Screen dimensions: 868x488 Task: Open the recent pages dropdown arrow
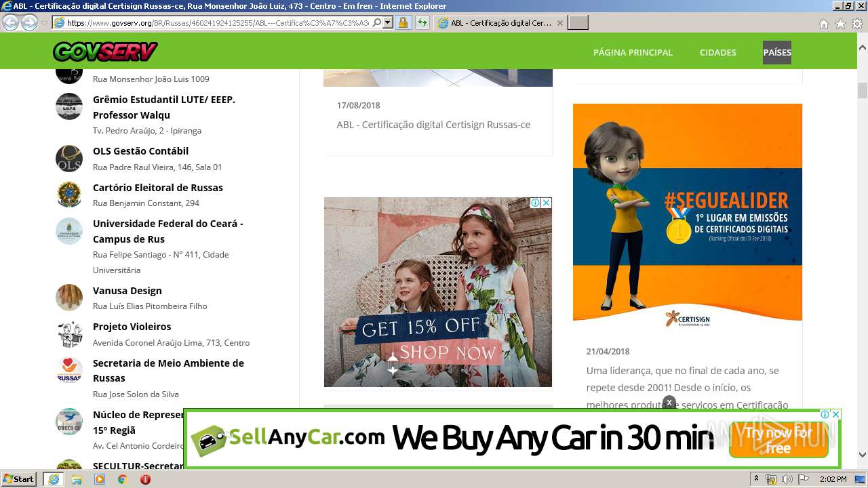click(44, 23)
